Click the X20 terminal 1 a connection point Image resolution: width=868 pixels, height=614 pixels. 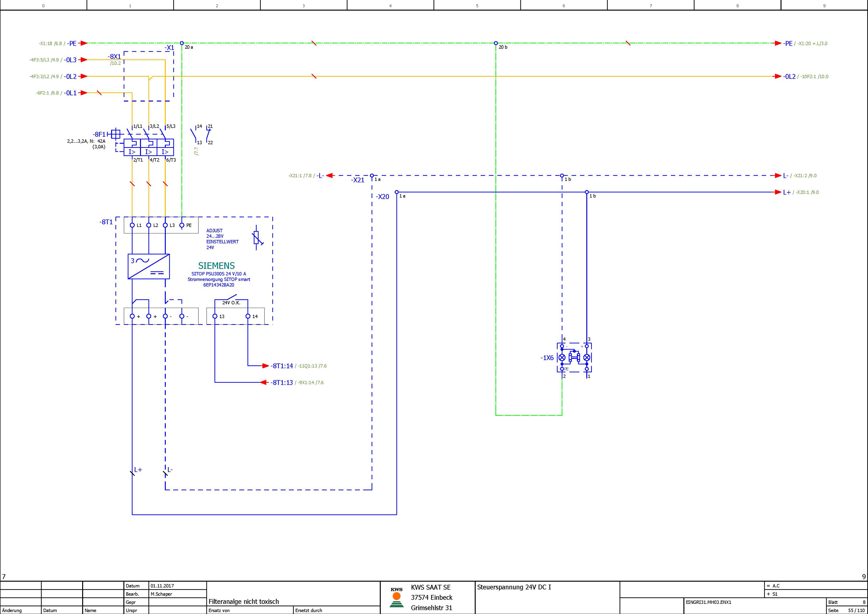pos(397,192)
